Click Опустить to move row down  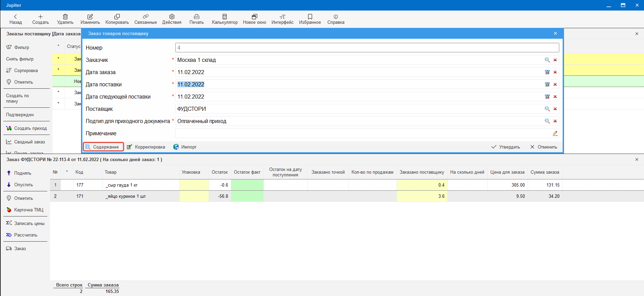pyautogui.click(x=20, y=185)
